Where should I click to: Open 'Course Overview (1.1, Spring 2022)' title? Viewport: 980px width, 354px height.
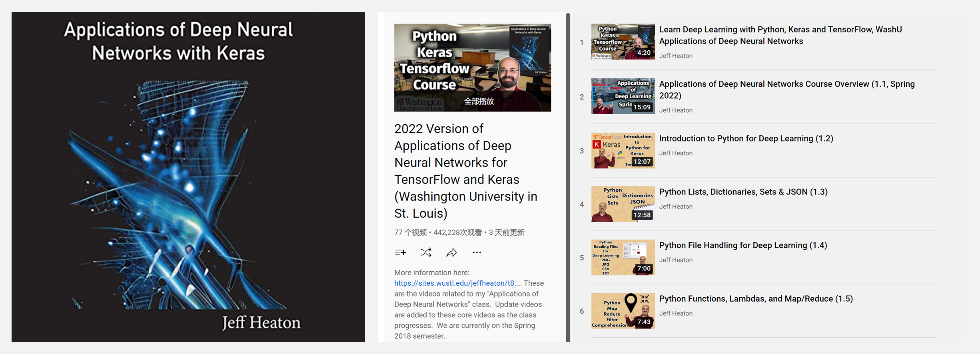[786, 89]
